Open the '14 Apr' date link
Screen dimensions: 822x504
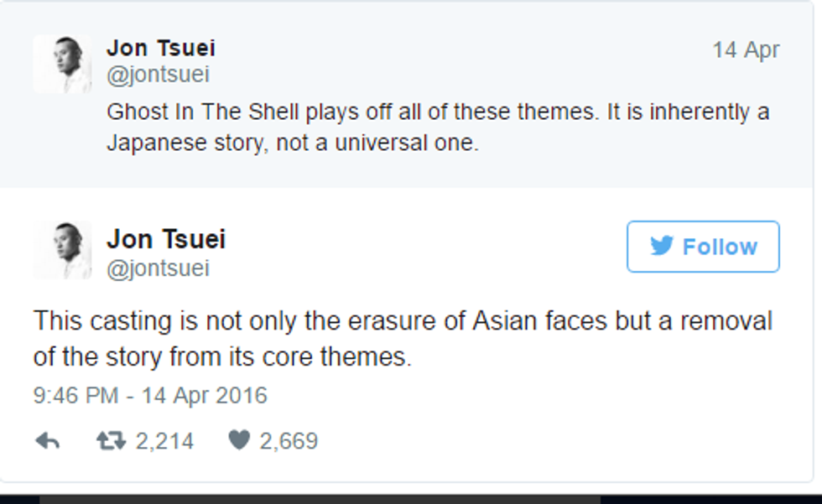(x=746, y=50)
